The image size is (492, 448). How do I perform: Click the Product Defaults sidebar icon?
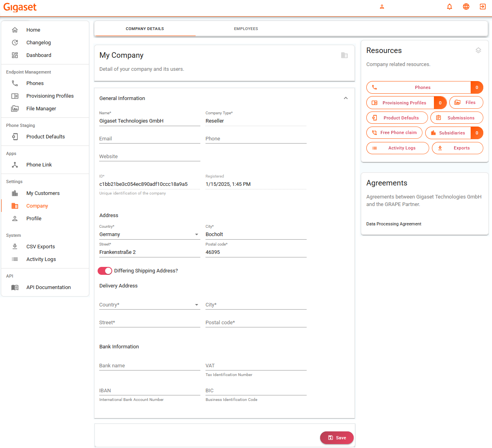(x=15, y=137)
